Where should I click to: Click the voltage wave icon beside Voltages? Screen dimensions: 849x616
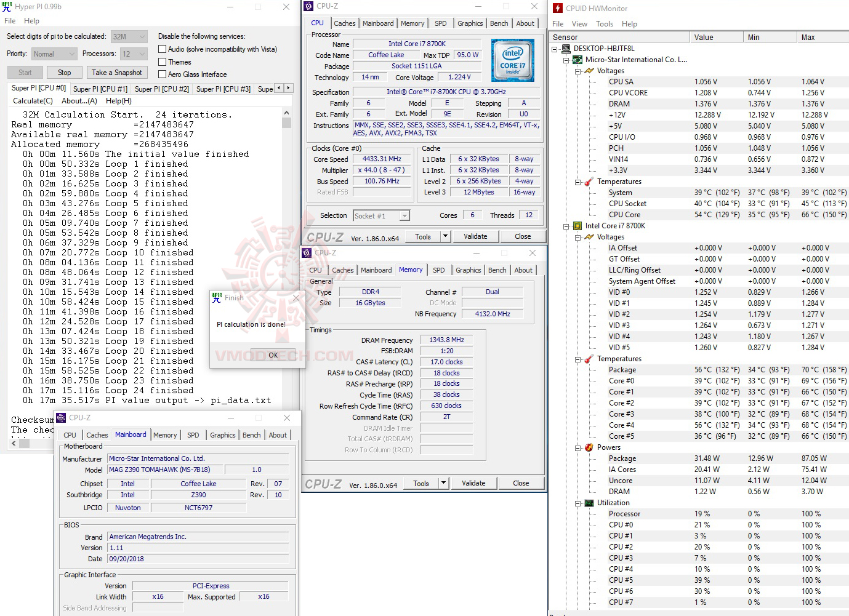[588, 71]
